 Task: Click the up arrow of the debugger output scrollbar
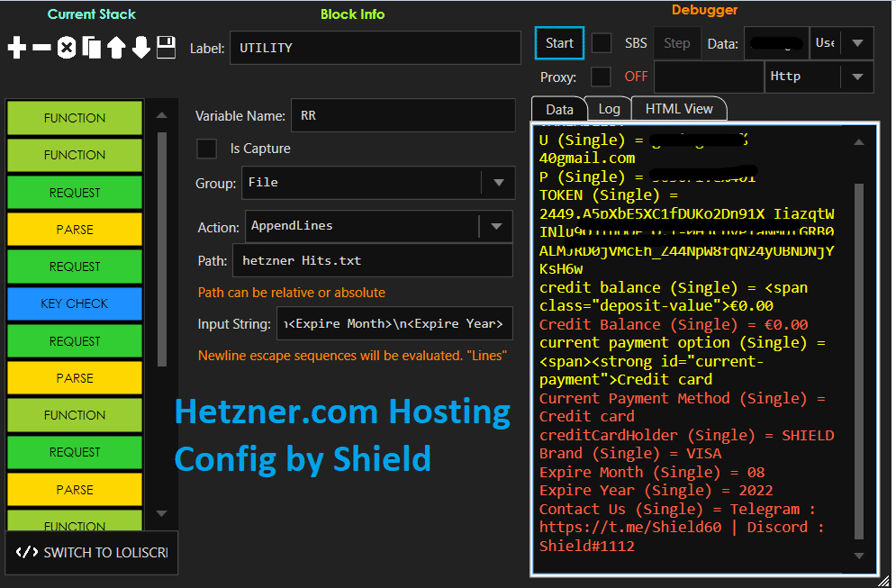[x=859, y=142]
